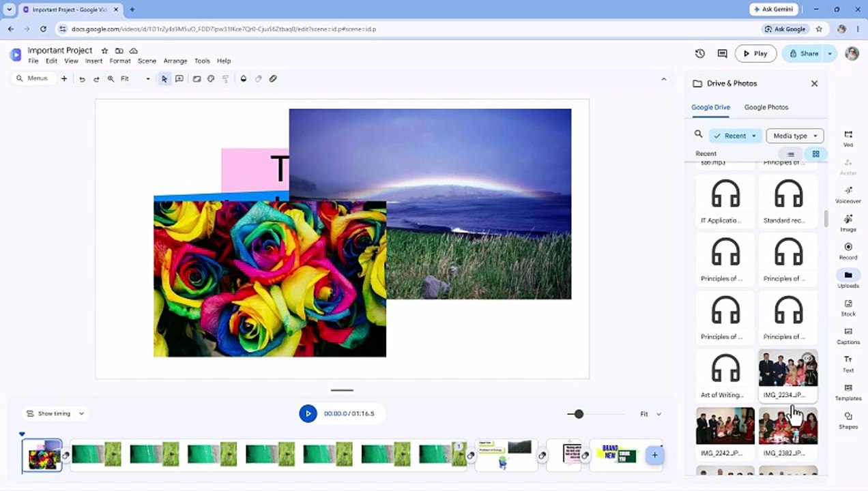Open the Uploads panel in sidebar
868x491 pixels.
pos(848,279)
